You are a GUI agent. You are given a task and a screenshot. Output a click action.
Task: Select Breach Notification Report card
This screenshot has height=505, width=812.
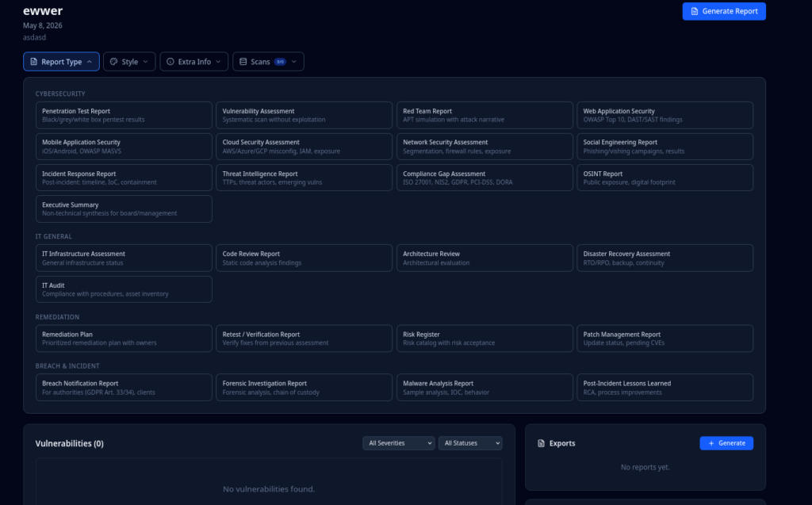(x=124, y=388)
